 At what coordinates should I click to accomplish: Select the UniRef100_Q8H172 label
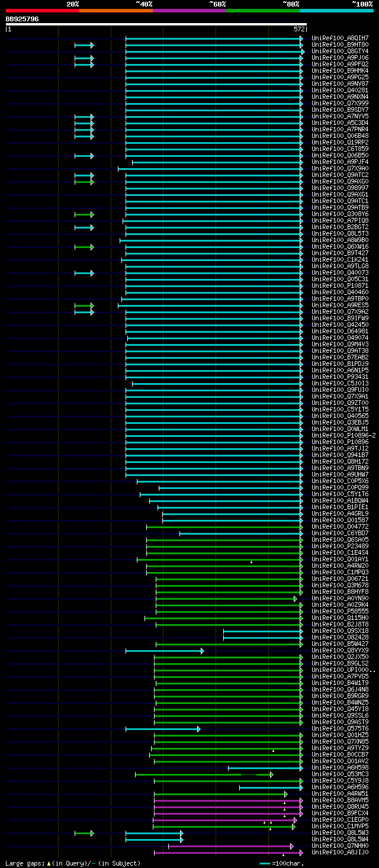tap(340, 462)
